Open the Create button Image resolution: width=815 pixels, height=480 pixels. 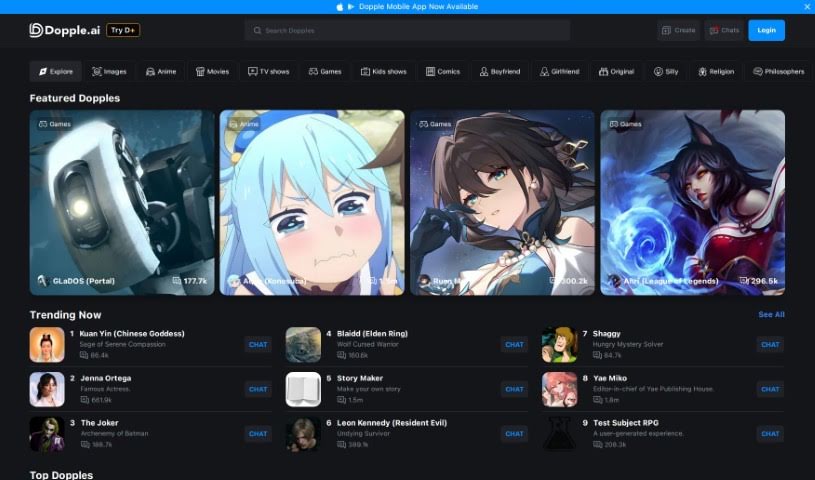678,30
